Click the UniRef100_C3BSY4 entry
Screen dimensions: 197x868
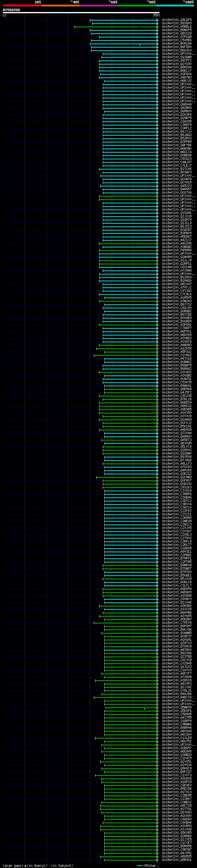coord(177,504)
